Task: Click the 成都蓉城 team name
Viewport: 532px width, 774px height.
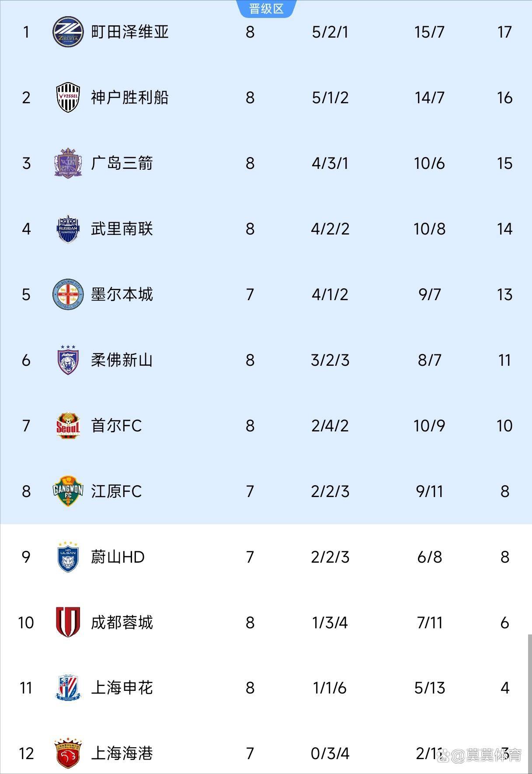Action: click(x=122, y=622)
